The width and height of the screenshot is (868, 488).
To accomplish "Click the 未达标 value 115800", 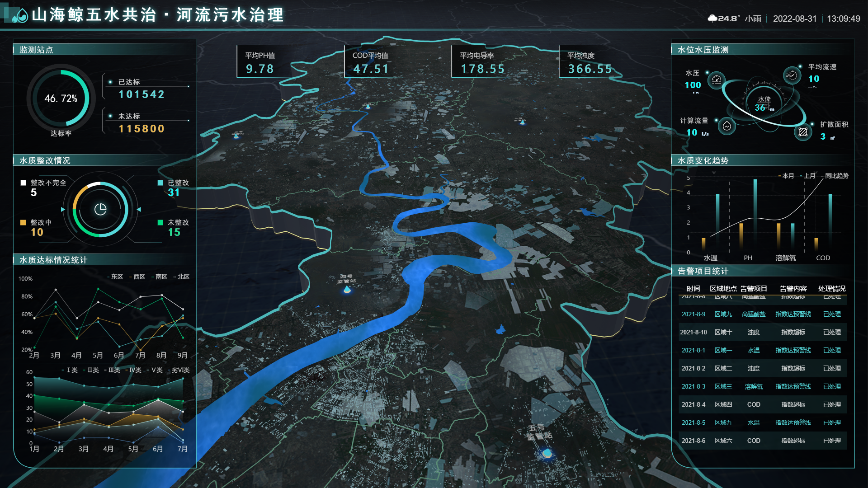I will (x=142, y=129).
